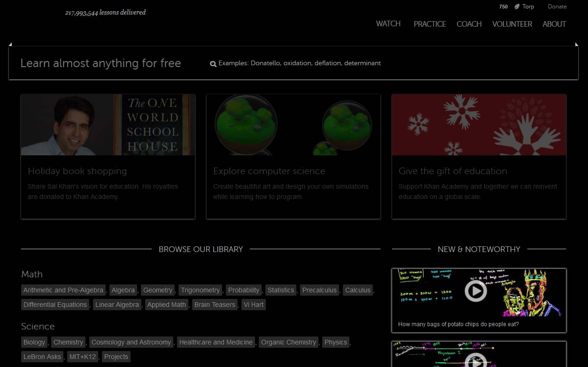The width and height of the screenshot is (588, 367).
Task: Click the Donate link
Action: [x=557, y=7]
